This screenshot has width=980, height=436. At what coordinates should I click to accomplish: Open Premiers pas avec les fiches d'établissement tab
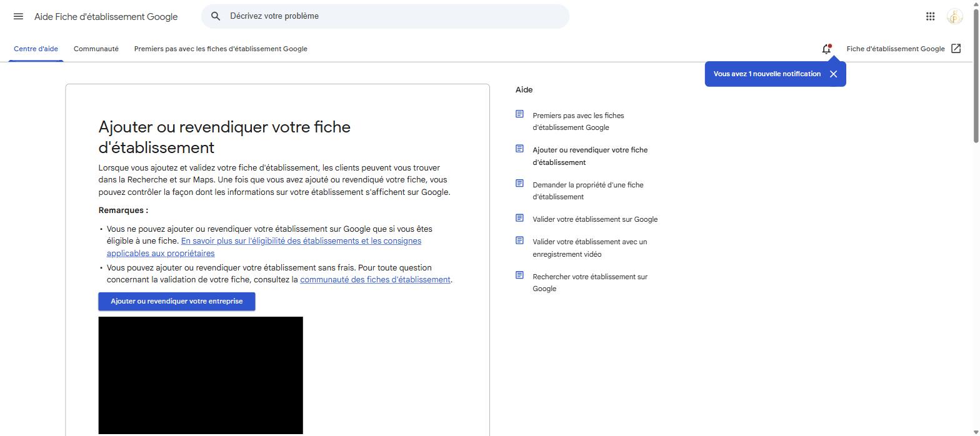(x=221, y=49)
